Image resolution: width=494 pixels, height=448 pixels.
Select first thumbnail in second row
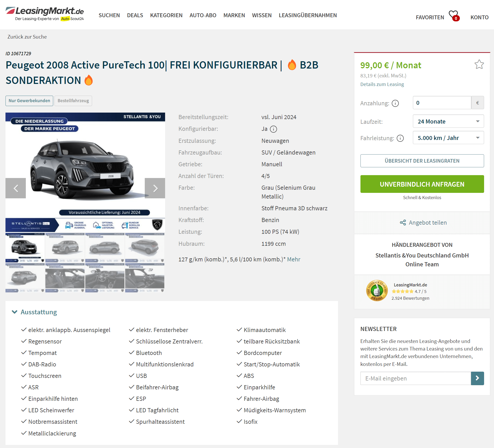coord(25,278)
